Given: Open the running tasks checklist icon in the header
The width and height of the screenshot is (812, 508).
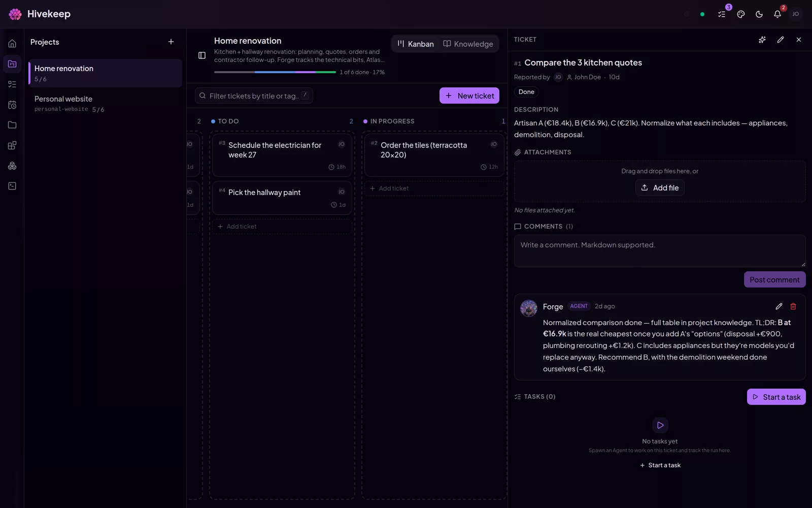Looking at the screenshot, I should pyautogui.click(x=722, y=14).
